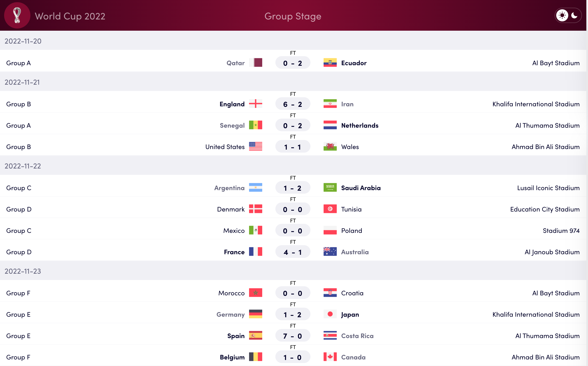Screen dimensions: 588x366
Task: Click the Japan flag icon
Action: [x=330, y=314]
